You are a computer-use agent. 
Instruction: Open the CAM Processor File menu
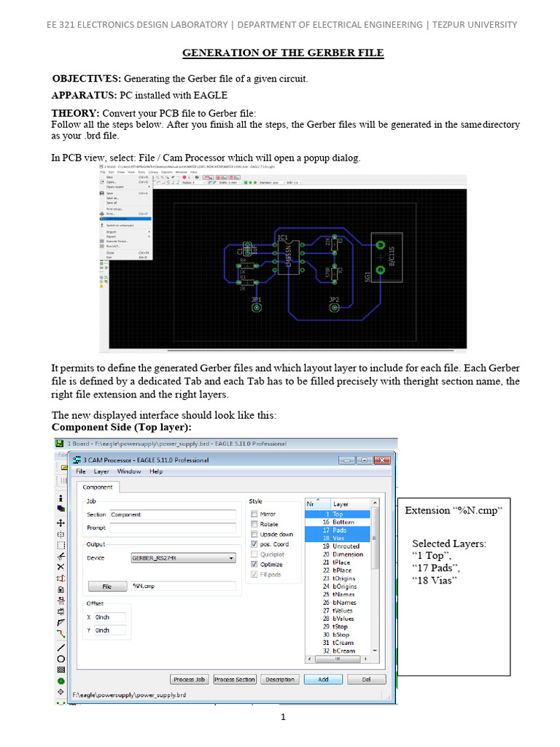[x=81, y=471]
